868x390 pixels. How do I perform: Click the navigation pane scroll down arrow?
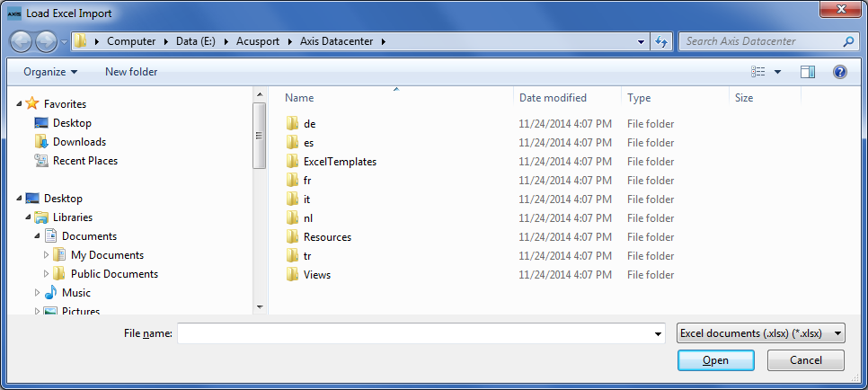click(260, 306)
